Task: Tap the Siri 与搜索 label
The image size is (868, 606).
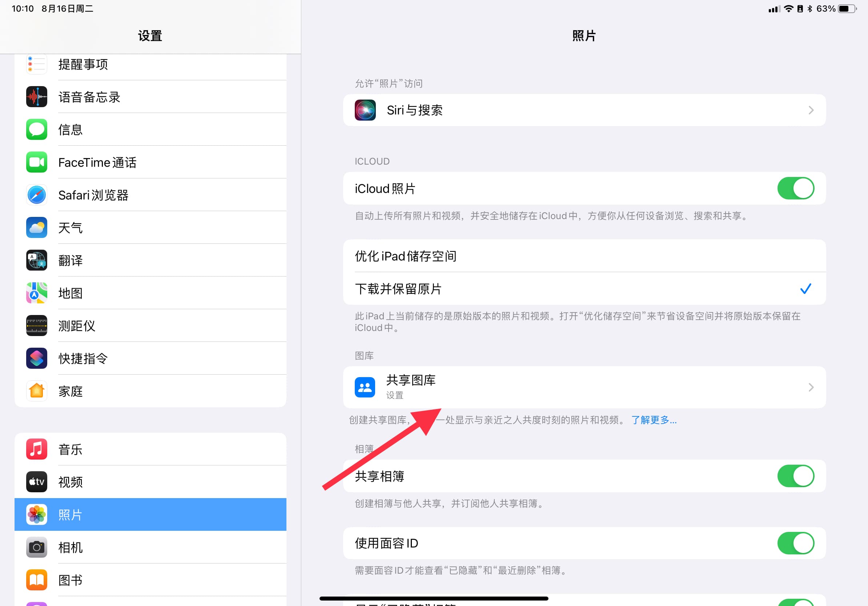Action: 414,110
